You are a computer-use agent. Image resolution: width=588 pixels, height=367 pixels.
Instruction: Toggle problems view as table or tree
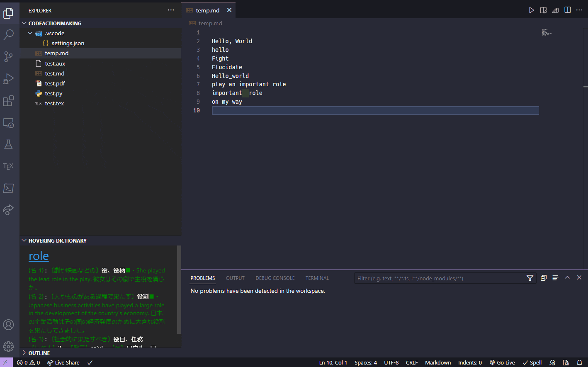556,278
